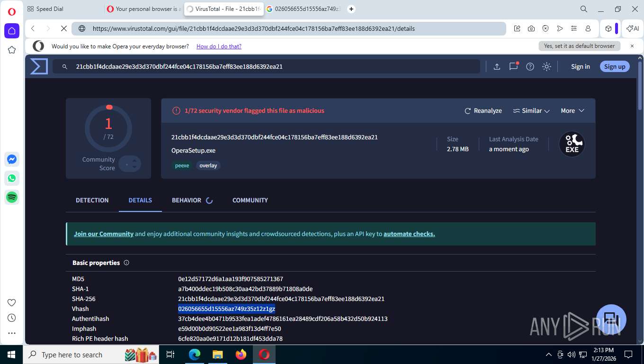Dismiss default browser prompt X
Image resolution: width=644 pixels, height=364 pixels.
632,46
